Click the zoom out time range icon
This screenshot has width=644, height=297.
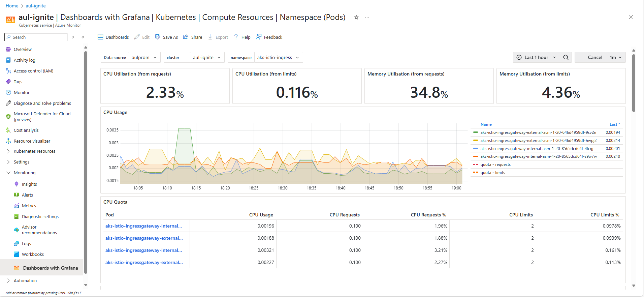coord(566,57)
